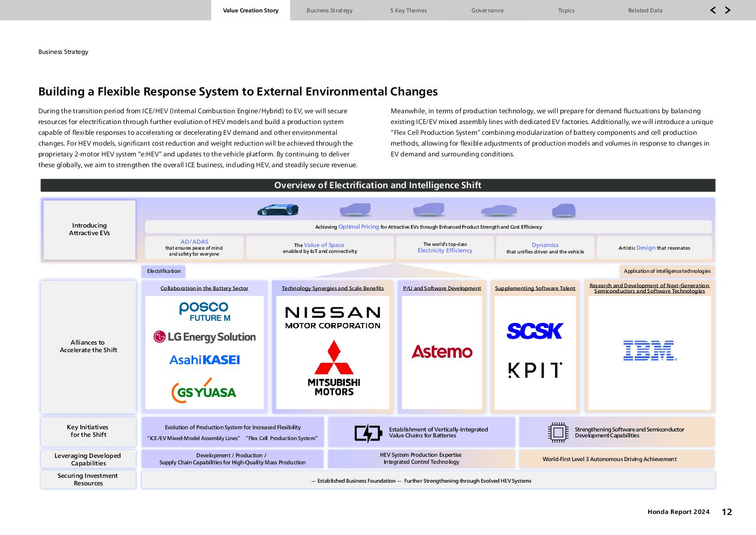Click the POSCO Future M logo
This screenshot has width=756, height=535.
pos(204,311)
